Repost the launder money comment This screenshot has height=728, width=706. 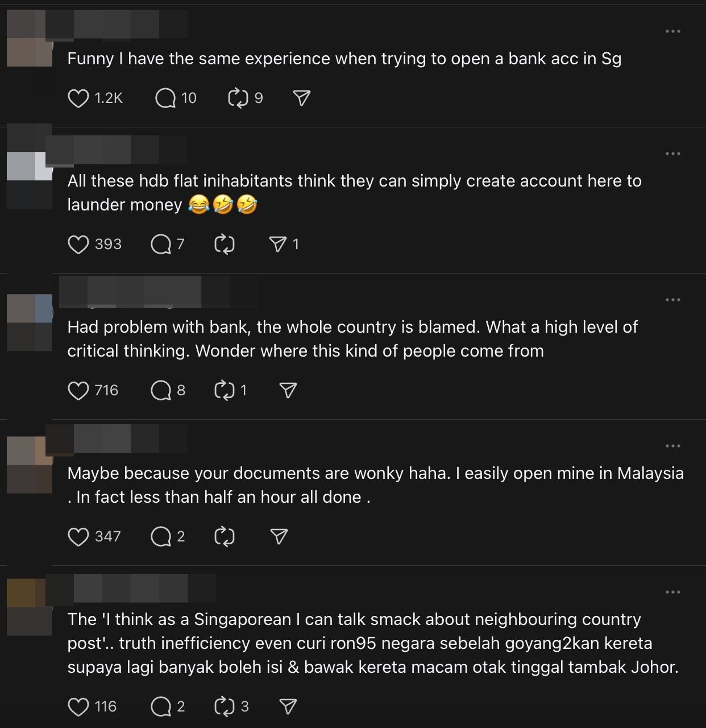tap(225, 245)
